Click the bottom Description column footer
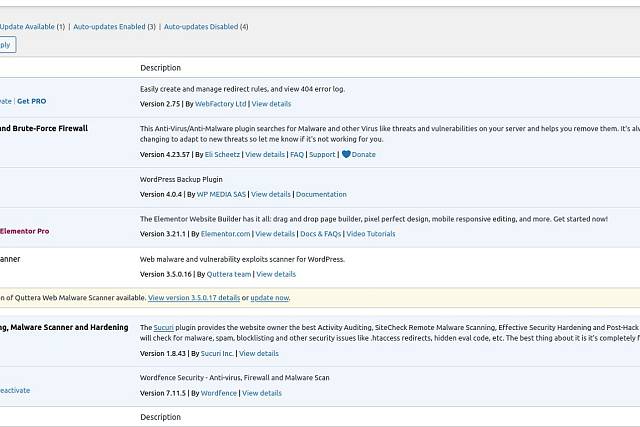The width and height of the screenshot is (640, 427). 160,417
